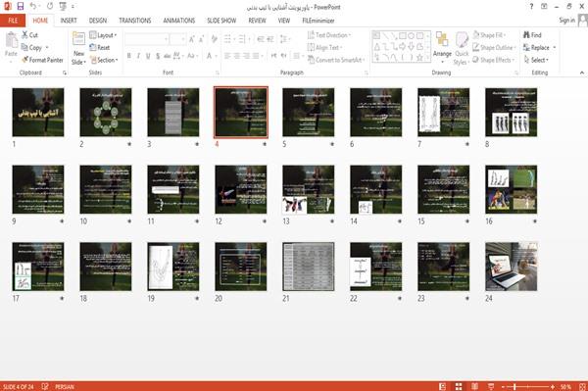588x391 pixels.
Task: Click the Decrease Font Size icon
Action: pyautogui.click(x=201, y=39)
